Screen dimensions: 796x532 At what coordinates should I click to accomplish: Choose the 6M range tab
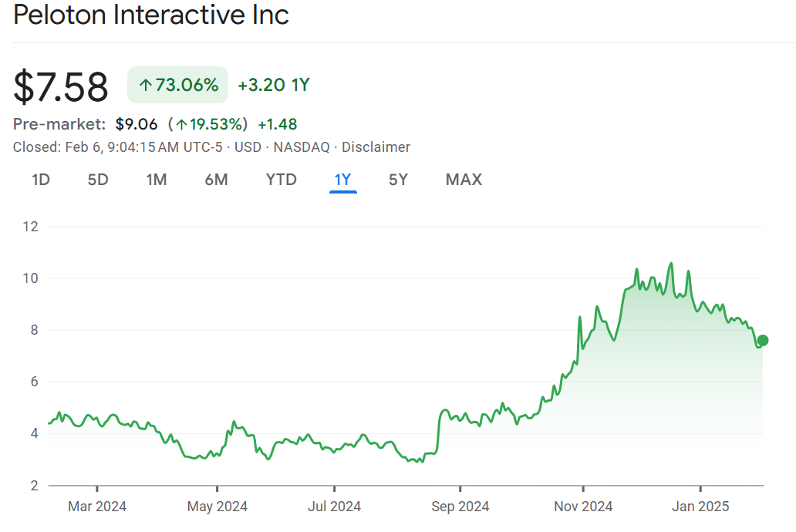click(x=216, y=180)
